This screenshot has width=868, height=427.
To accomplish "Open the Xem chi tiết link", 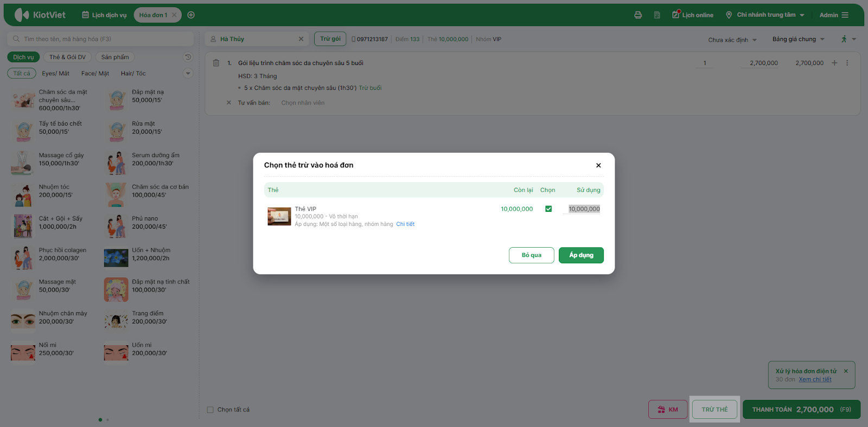I will pos(815,379).
